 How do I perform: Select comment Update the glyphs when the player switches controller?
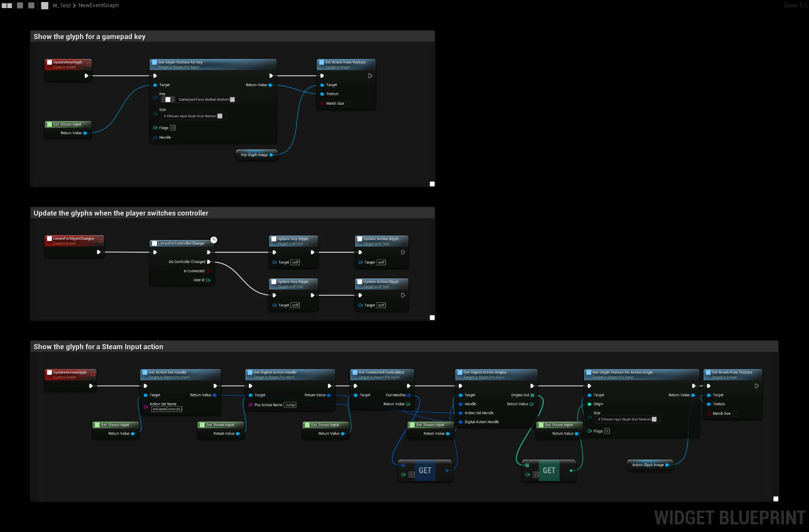pyautogui.click(x=233, y=213)
